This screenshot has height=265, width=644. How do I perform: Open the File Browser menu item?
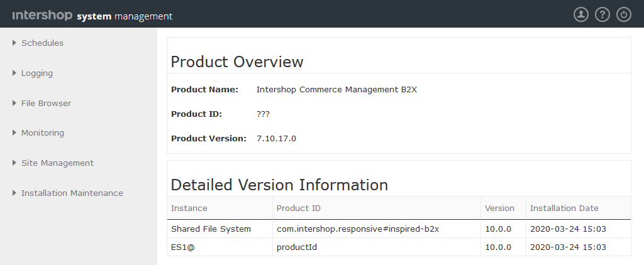tap(46, 104)
